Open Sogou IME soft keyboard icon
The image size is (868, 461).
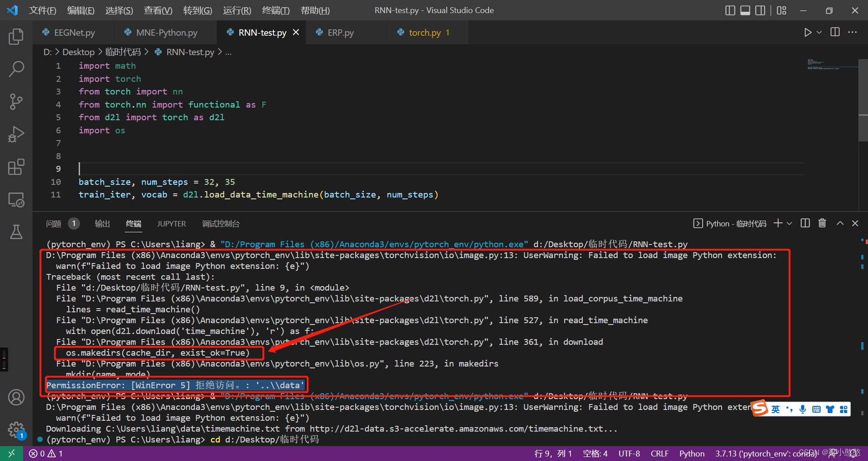coord(816,409)
